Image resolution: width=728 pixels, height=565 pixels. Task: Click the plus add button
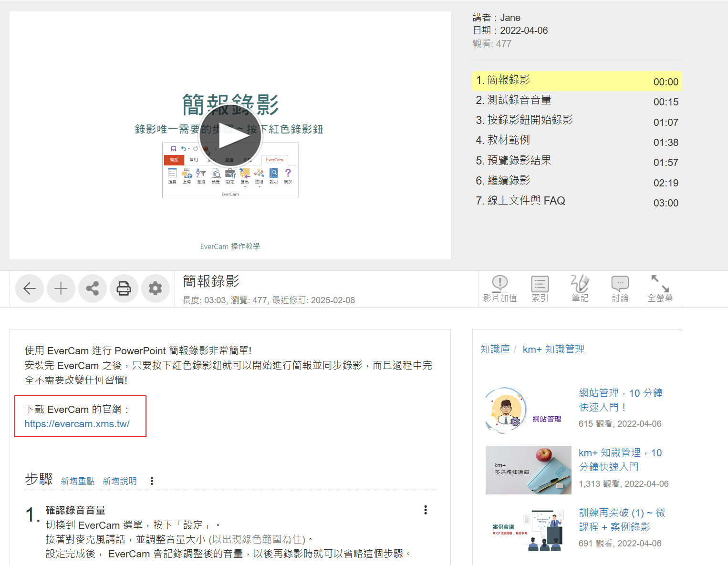(x=61, y=288)
